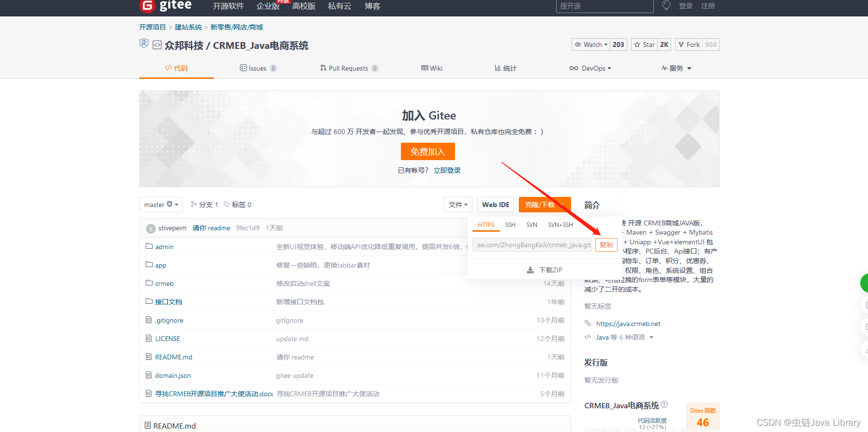The image size is (868, 432).
Task: Click the file icon for README.md row
Action: tap(149, 357)
